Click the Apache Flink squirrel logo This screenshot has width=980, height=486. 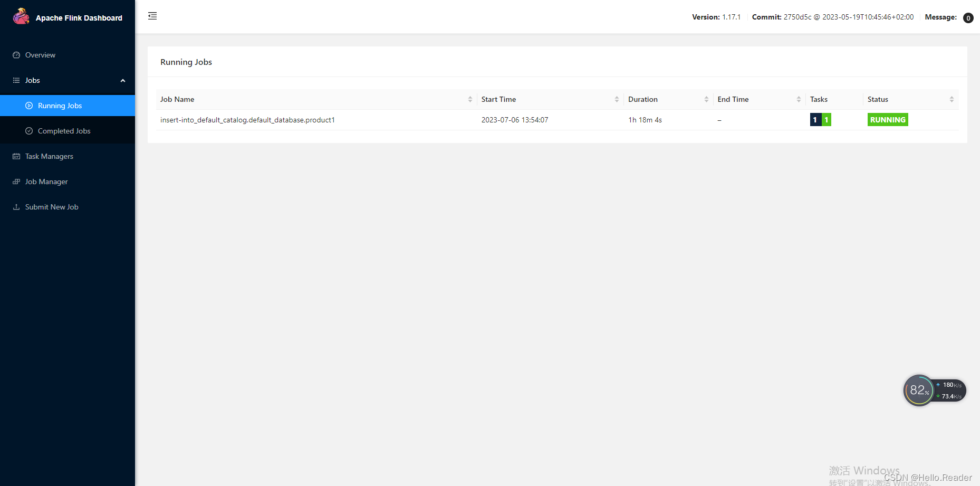(x=21, y=16)
